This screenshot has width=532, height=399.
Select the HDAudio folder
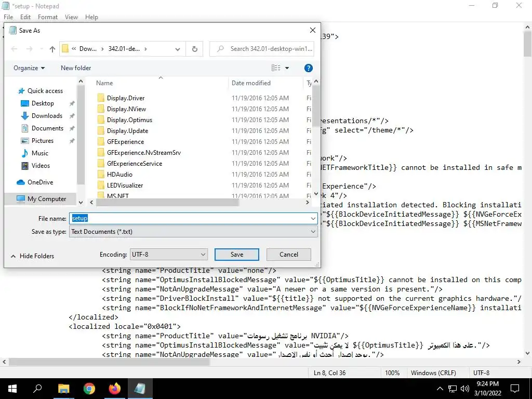click(x=119, y=174)
